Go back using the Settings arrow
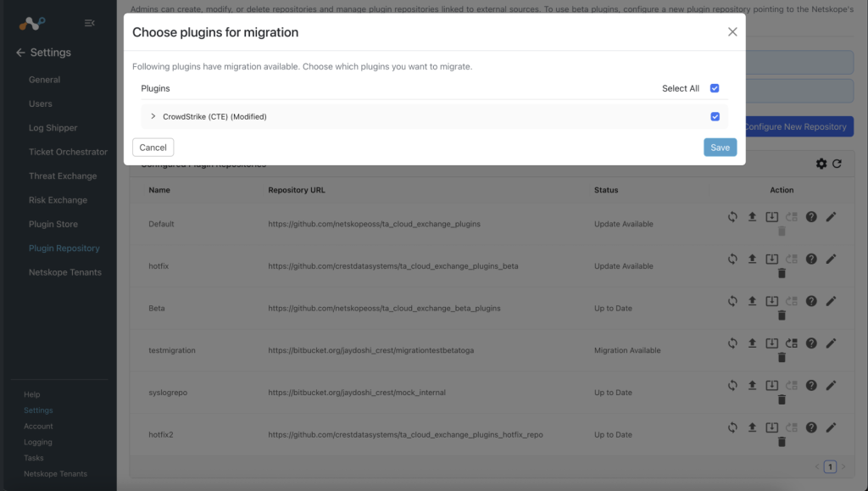868x491 pixels. (x=20, y=53)
